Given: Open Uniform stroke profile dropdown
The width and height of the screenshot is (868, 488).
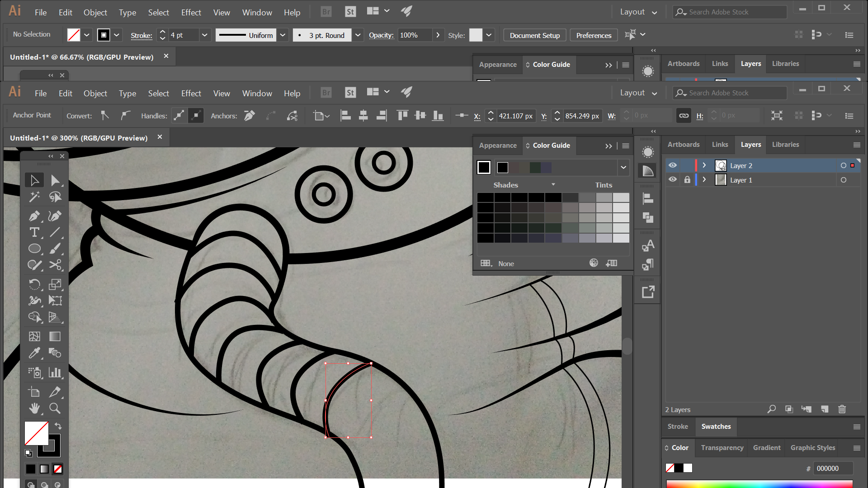Looking at the screenshot, I should click(x=283, y=35).
